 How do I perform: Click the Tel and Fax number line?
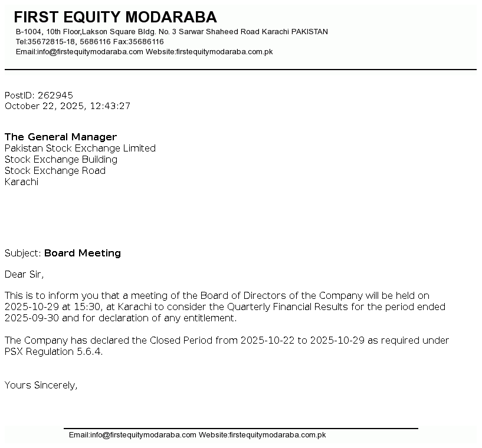click(x=90, y=42)
